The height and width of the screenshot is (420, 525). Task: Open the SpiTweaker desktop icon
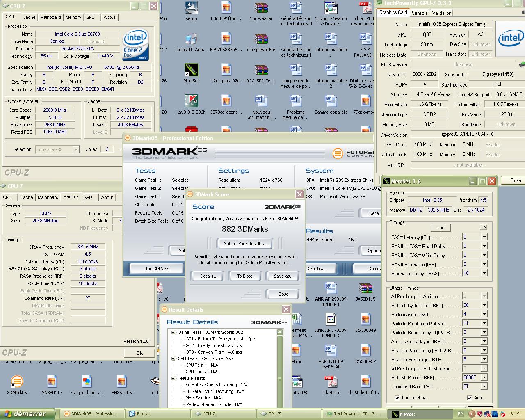[x=261, y=11]
